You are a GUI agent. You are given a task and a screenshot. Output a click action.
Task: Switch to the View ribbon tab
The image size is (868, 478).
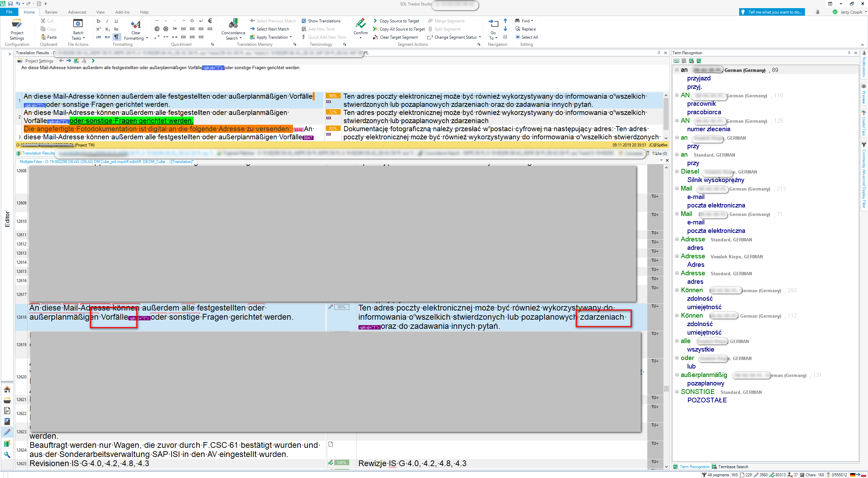tap(100, 12)
